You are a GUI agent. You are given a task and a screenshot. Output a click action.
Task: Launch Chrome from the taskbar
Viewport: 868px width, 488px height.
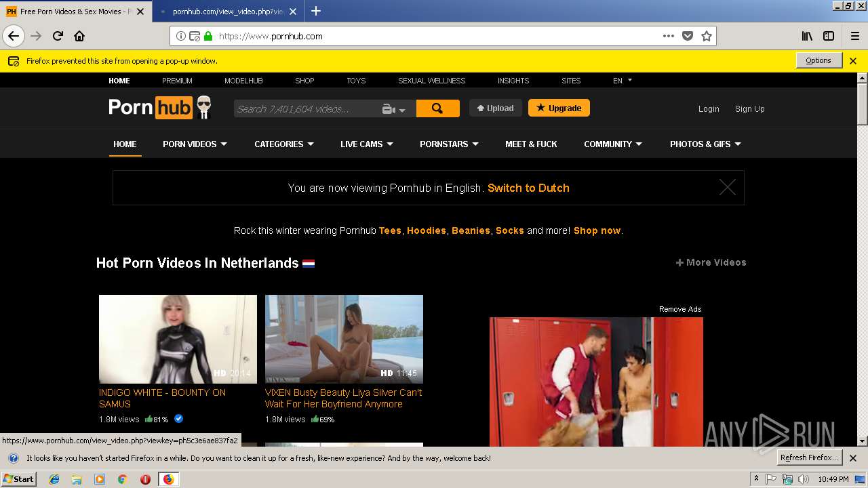(x=122, y=479)
